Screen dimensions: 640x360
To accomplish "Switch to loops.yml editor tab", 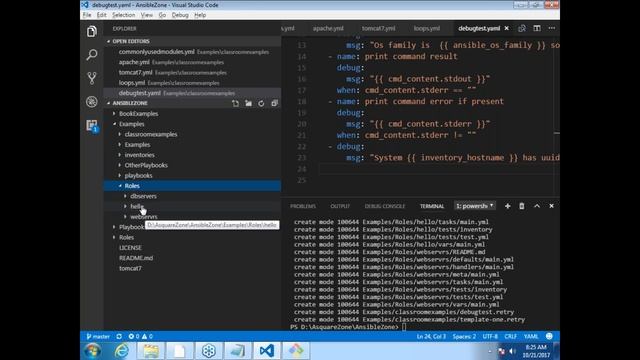I will [x=427, y=28].
